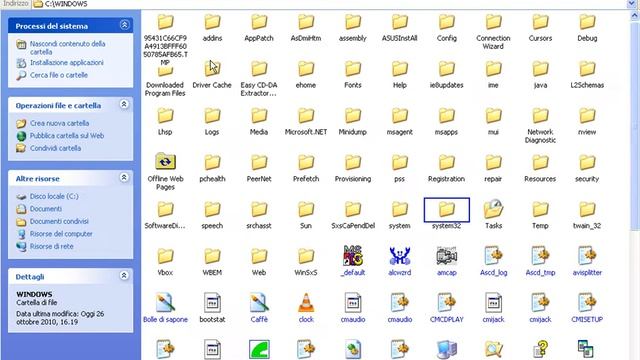Open the Indirizzo address bar dropdown
Image resolution: width=640 pixels, height=360 pixels.
pos(631,4)
